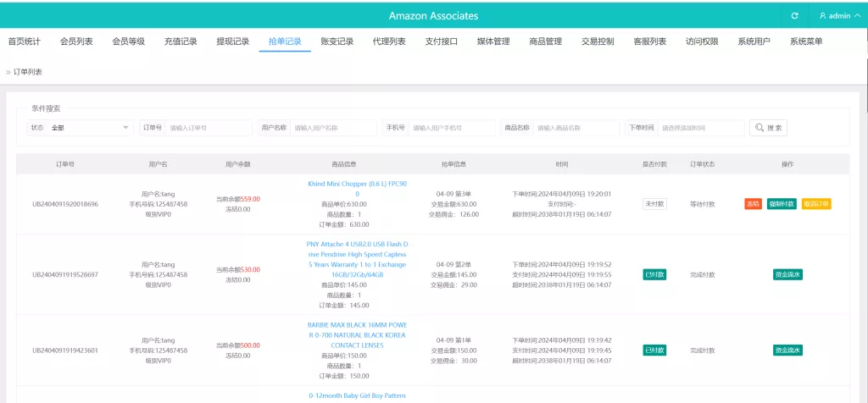Image resolution: width=868 pixels, height=403 pixels.
Task: Click the orange 冻结 freeze button
Action: (753, 204)
